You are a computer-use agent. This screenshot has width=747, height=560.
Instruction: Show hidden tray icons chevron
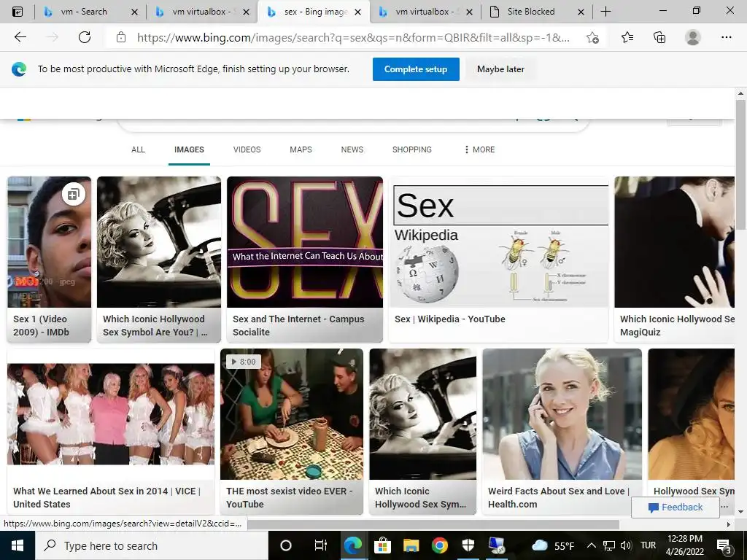point(591,545)
